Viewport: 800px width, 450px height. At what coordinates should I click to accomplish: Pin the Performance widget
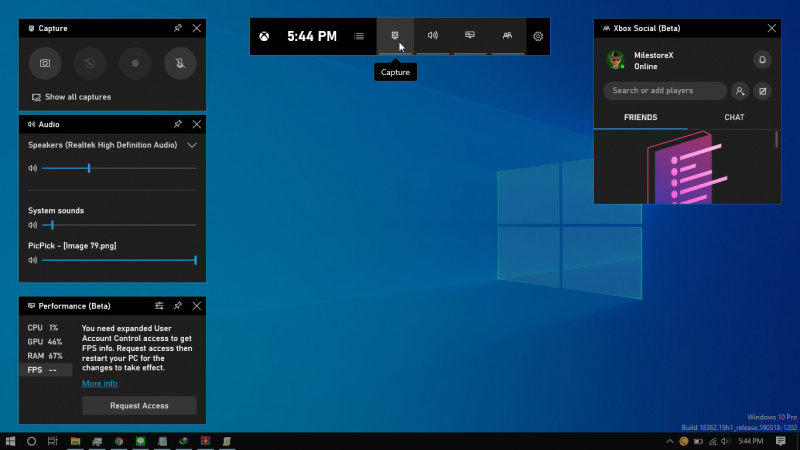[x=178, y=306]
